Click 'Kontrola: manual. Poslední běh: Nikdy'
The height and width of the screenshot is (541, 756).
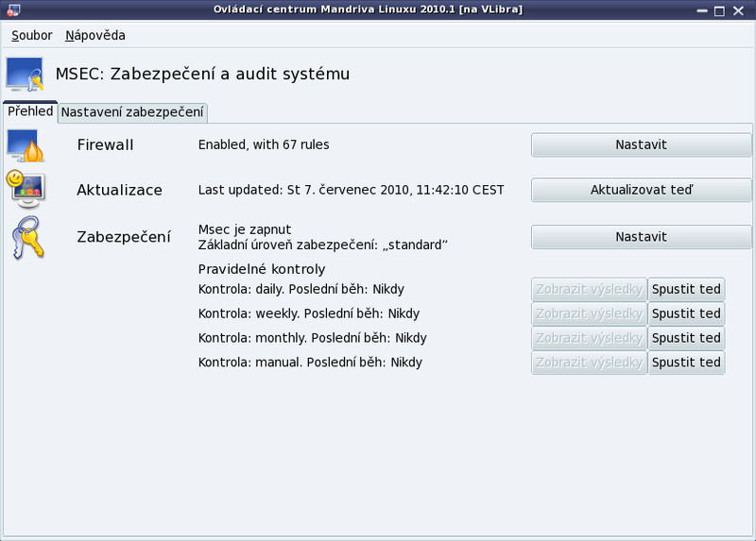[x=311, y=363]
